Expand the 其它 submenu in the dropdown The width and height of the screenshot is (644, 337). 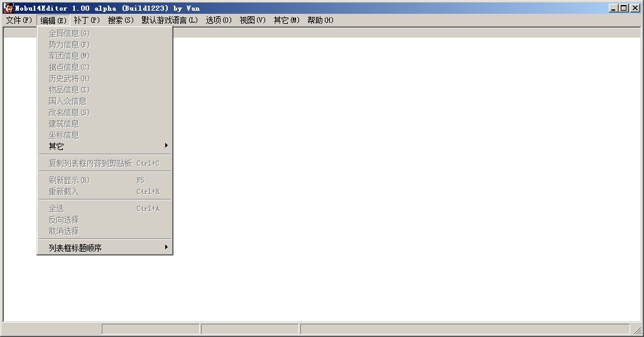click(105, 146)
